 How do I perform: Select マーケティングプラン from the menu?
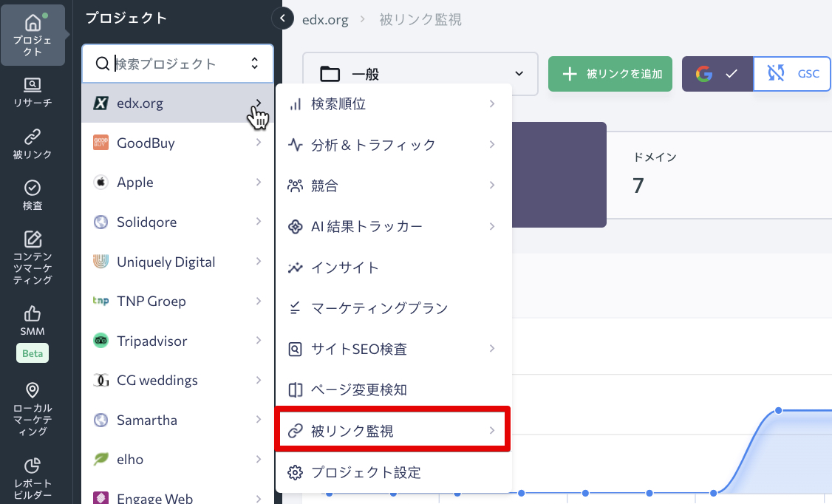tap(392, 308)
